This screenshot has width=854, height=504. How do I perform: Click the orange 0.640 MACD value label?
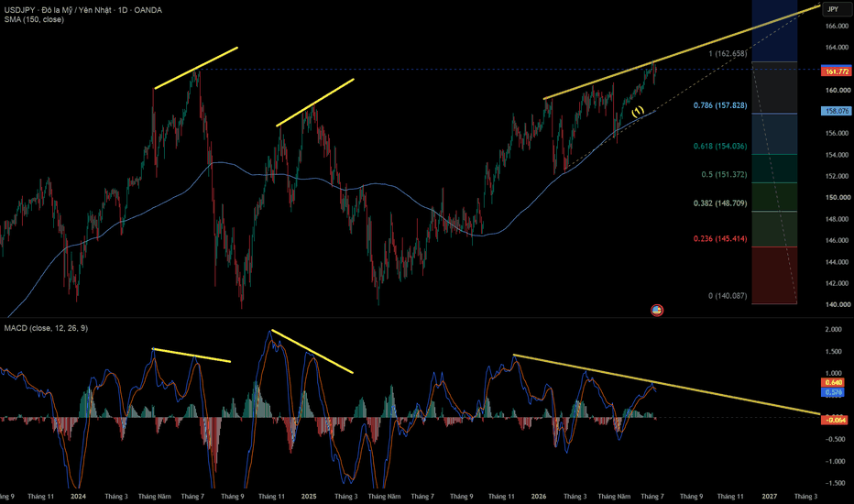point(833,382)
